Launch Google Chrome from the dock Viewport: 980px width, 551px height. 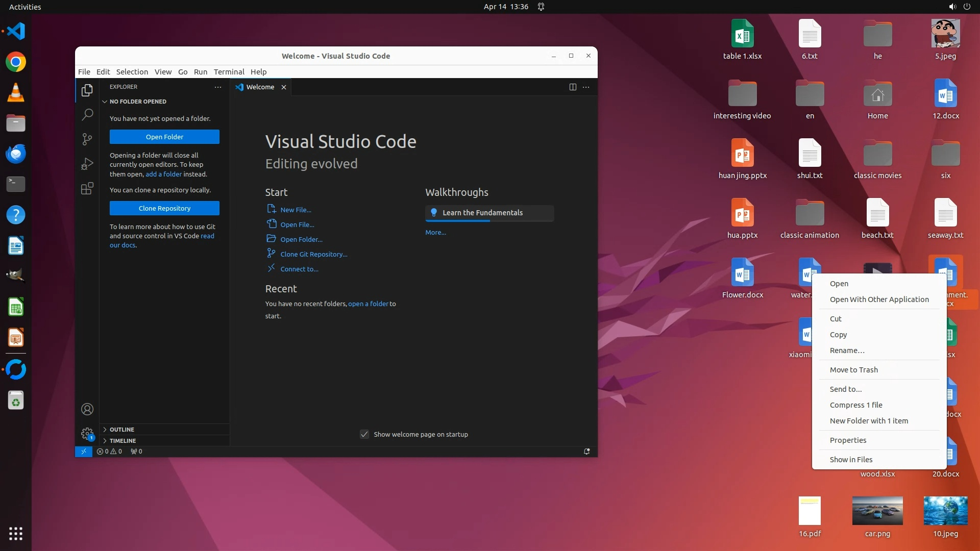pyautogui.click(x=16, y=62)
